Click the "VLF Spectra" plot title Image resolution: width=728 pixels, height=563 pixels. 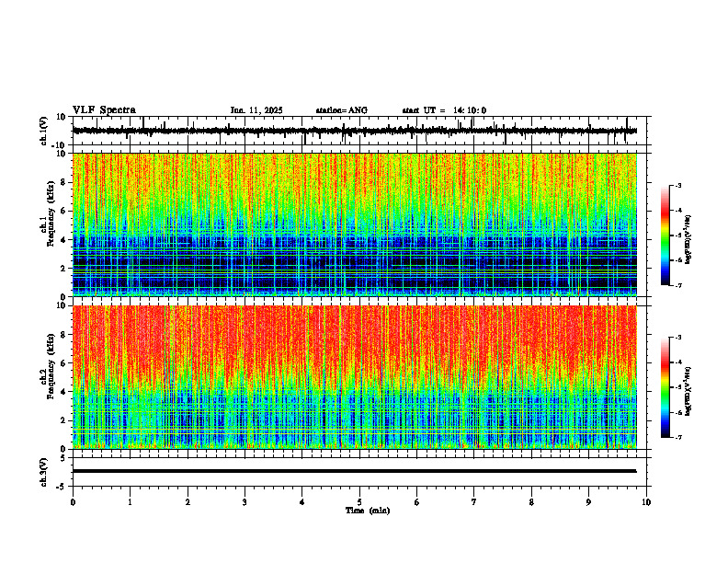[x=104, y=110]
